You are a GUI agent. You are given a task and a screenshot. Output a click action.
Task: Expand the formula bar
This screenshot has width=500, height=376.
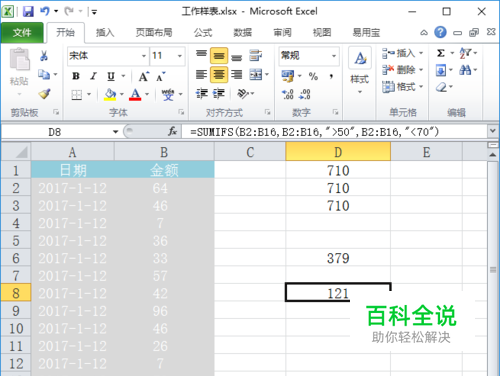pos(492,131)
